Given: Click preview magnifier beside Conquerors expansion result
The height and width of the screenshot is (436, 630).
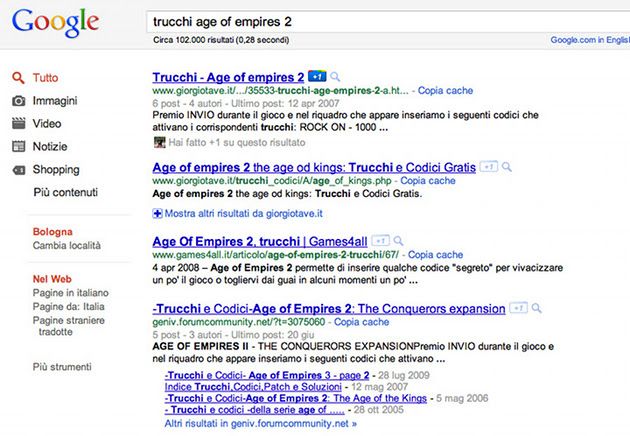Looking at the screenshot, I should 536,308.
